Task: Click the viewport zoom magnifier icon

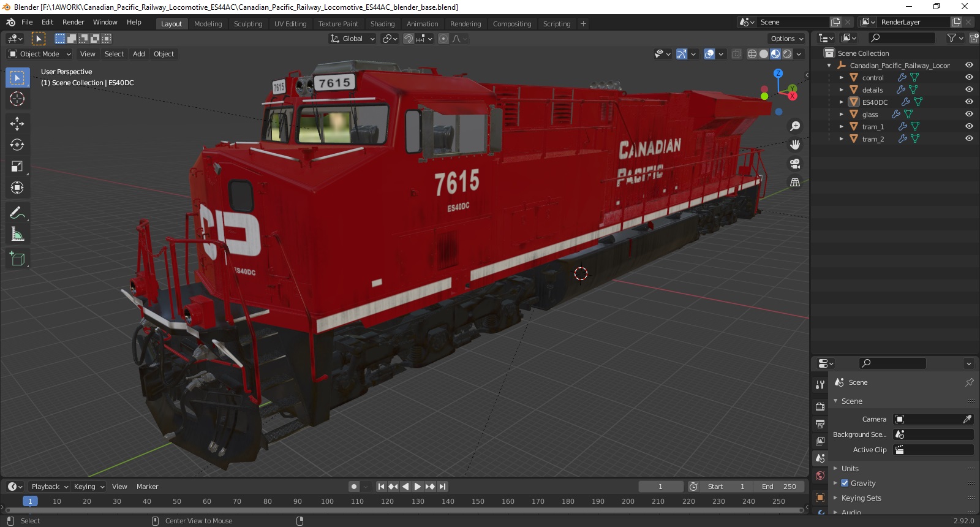Action: click(x=795, y=126)
